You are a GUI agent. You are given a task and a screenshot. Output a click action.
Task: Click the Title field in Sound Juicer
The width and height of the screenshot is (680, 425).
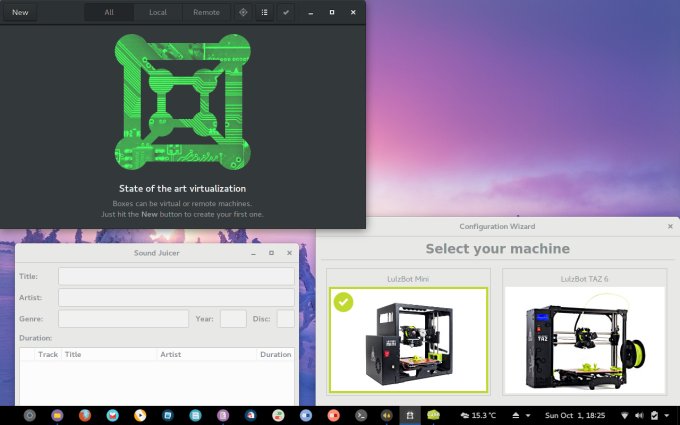click(x=176, y=276)
